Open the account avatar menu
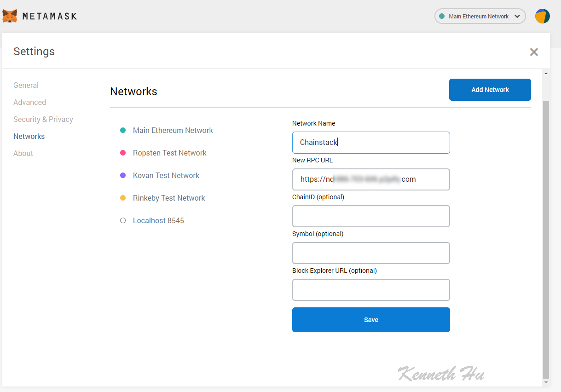 542,16
